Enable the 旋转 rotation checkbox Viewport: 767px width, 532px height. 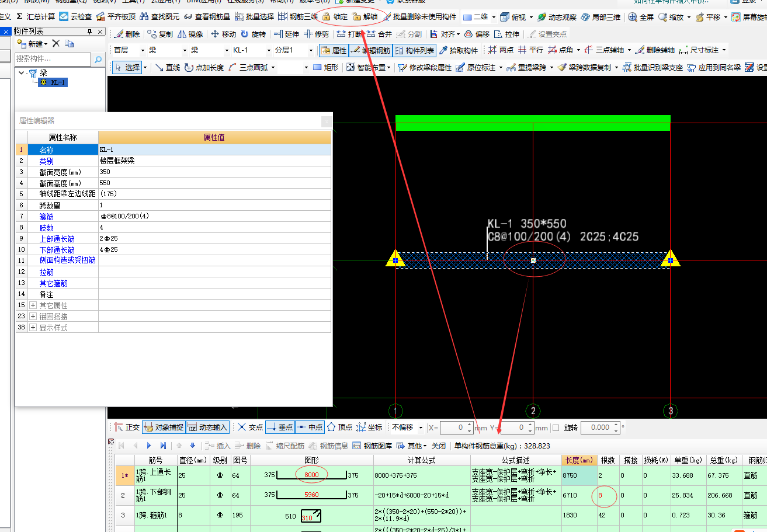point(556,427)
